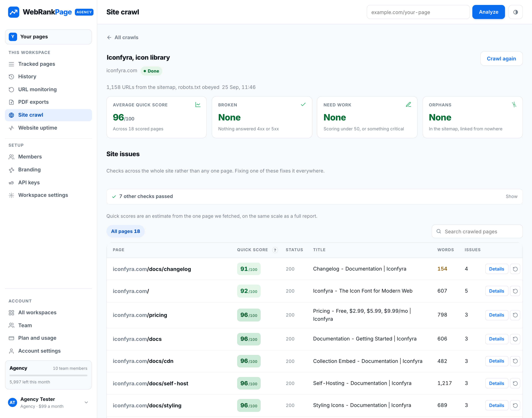The image size is (532, 418).
Task: Click the WebRankPage logo icon
Action: pyautogui.click(x=13, y=12)
